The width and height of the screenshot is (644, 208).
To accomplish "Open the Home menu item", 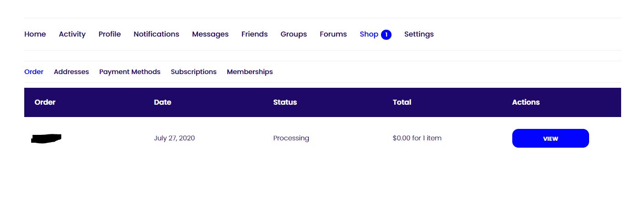I will 35,34.
